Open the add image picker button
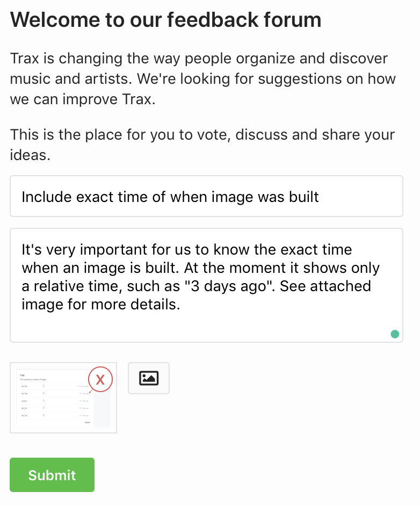420x506 pixels. [149, 378]
